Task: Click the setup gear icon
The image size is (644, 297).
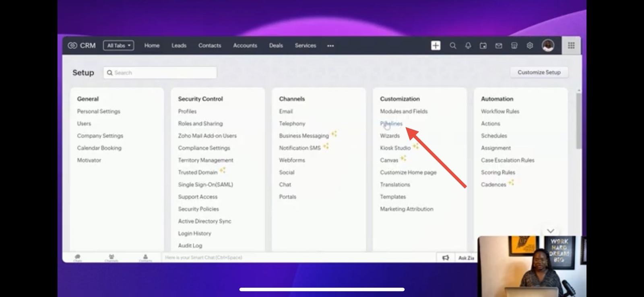Action: [x=530, y=45]
